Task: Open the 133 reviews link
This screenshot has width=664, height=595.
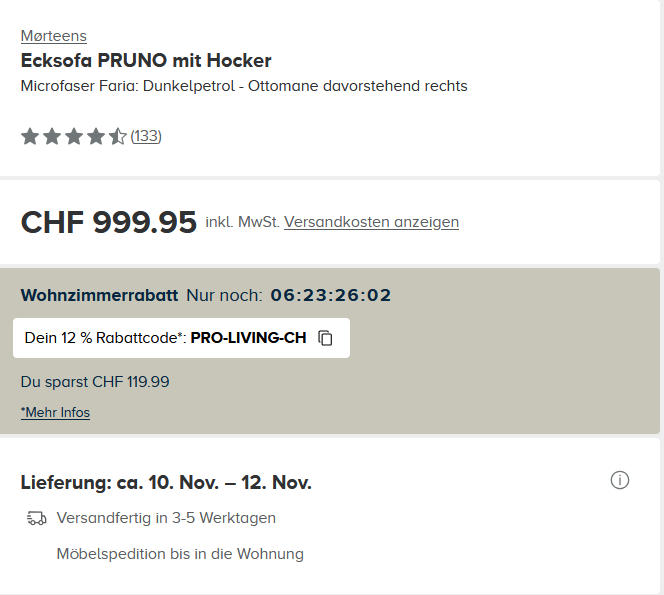Action: point(146,136)
